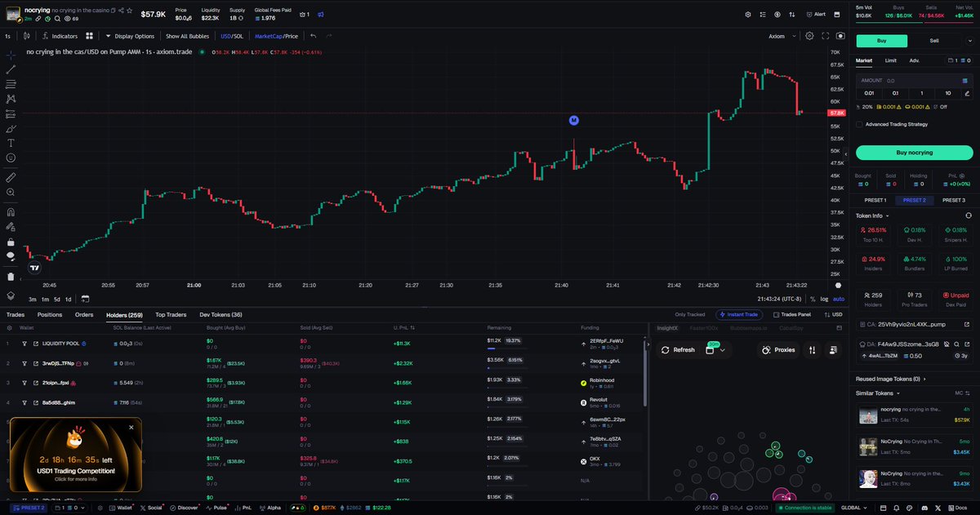Click the Proxies button

[777, 350]
